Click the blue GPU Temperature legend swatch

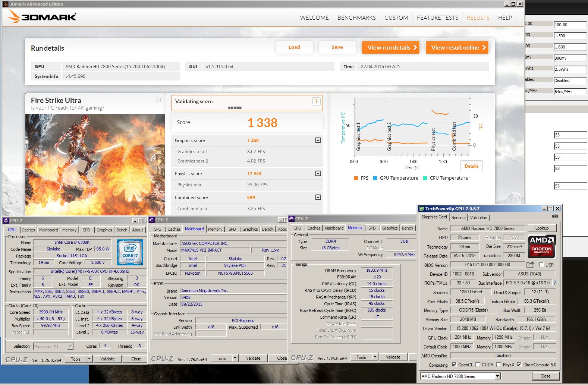point(375,178)
